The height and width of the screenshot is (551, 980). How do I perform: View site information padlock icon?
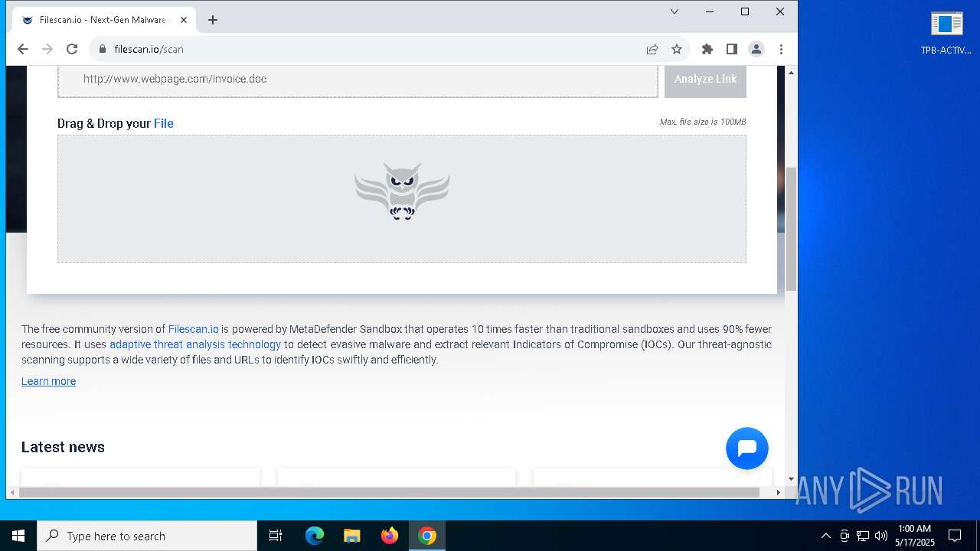pos(102,49)
